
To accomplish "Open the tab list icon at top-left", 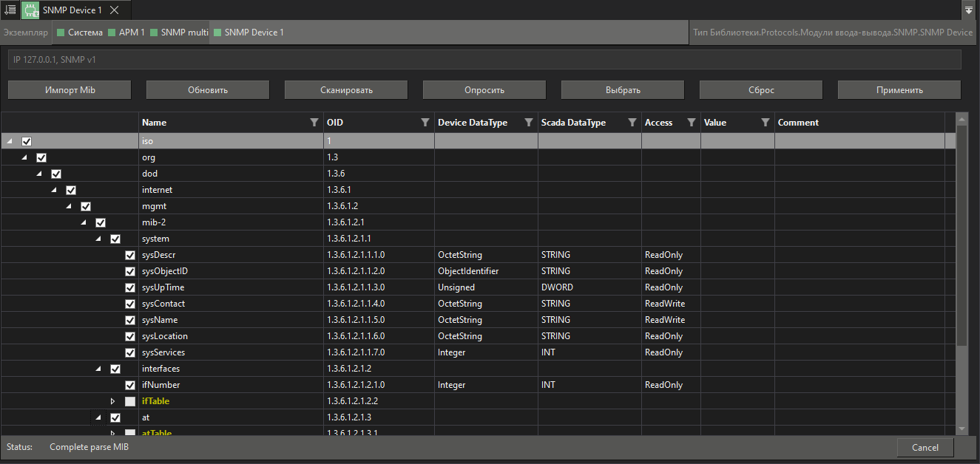I will (10, 10).
